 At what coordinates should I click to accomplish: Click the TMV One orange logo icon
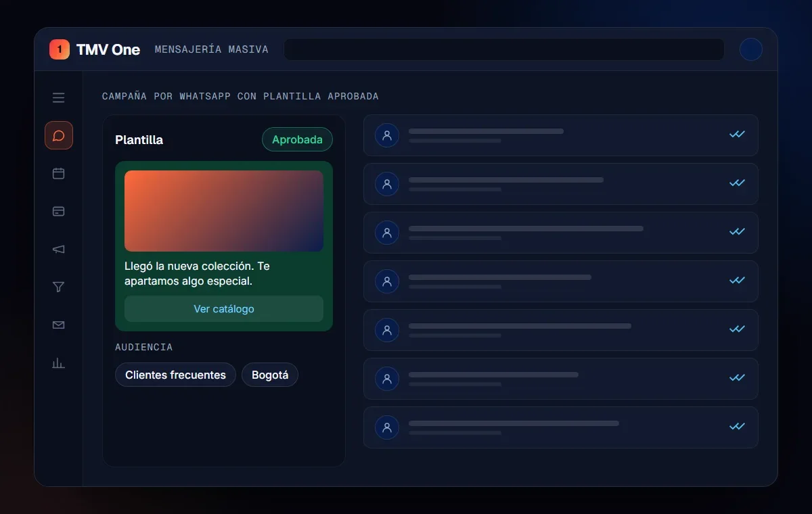point(60,49)
